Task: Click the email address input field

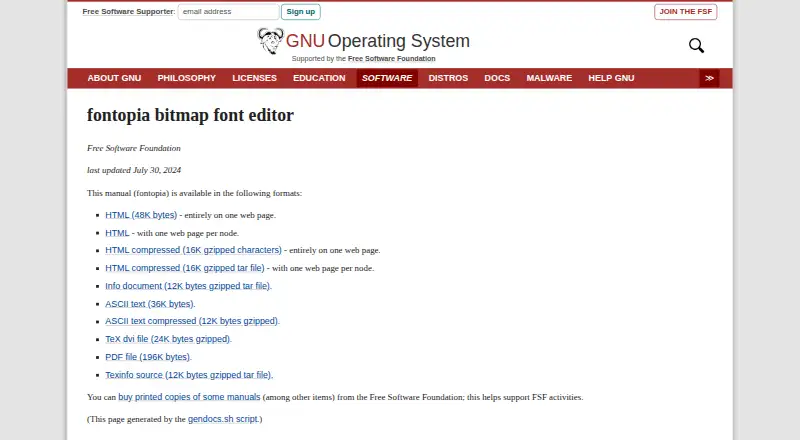Action: [228, 12]
